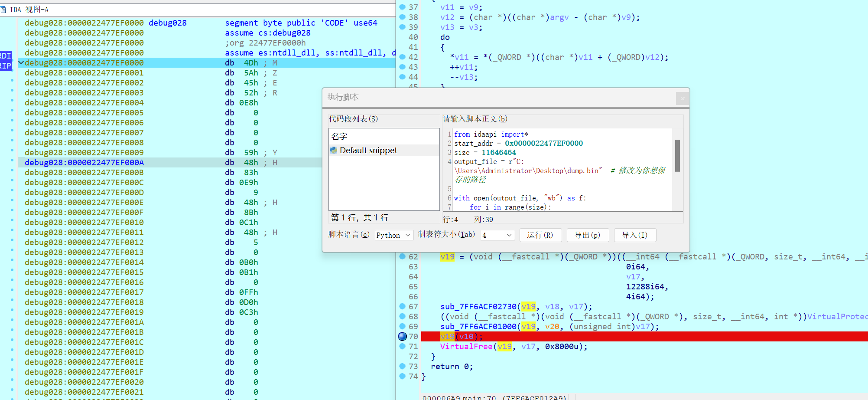Viewport: 868px width, 400px height.
Task: Click the 请输入脚本正文(b) label
Action: 475,119
